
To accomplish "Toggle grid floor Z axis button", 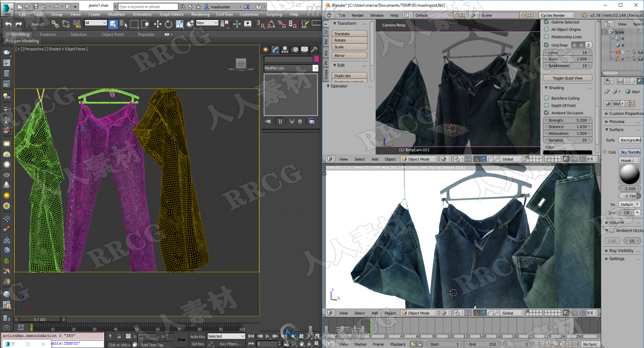I will coord(588,45).
